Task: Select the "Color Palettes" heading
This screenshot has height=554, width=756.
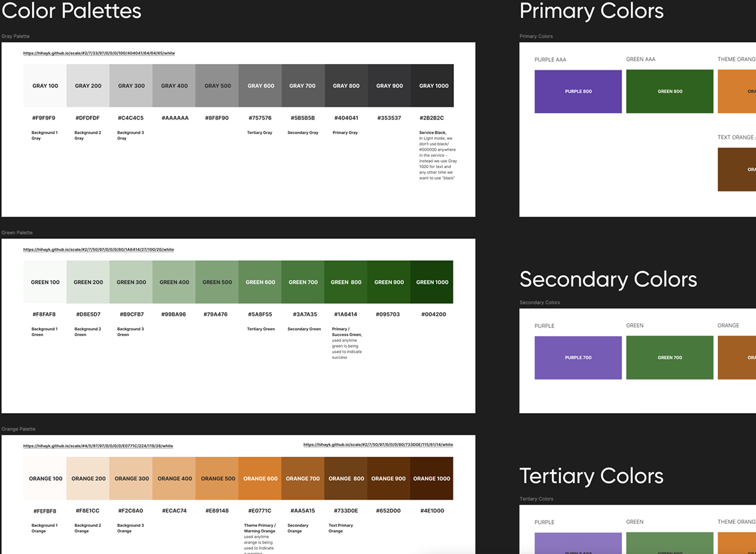Action: (71, 10)
